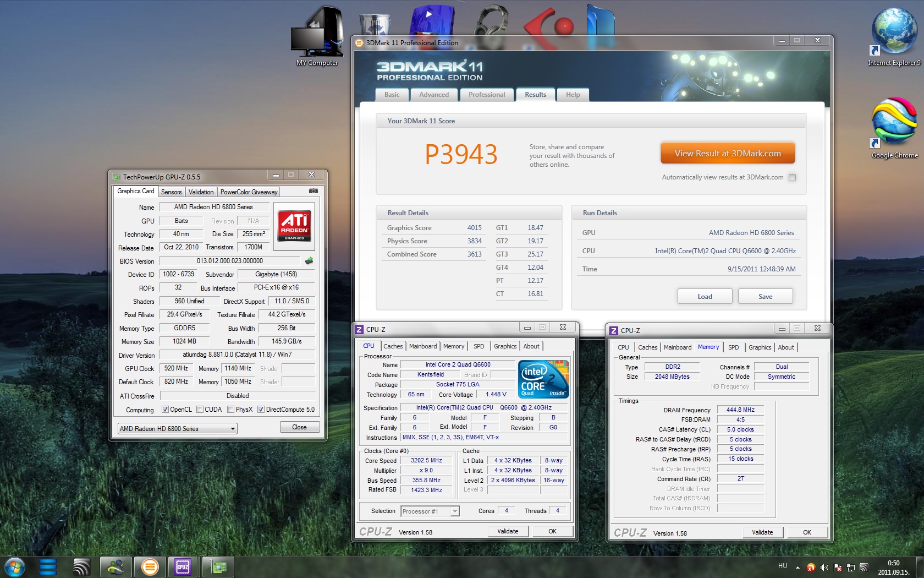924x578 pixels.
Task: Click the DRAM Frequency value 444.8 MHz
Action: 740,410
